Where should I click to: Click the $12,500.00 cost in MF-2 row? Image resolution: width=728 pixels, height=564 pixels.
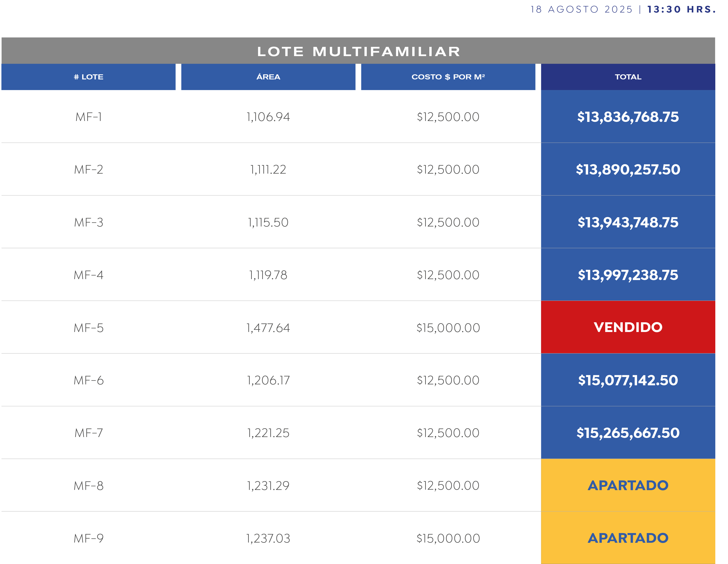(x=448, y=170)
